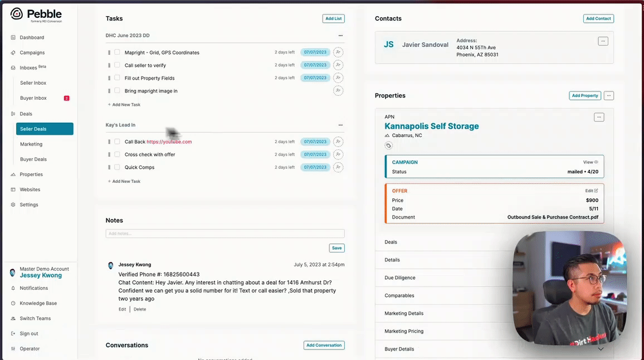The width and height of the screenshot is (644, 360).
Task: Open Javier Sandoval contact options menu
Action: point(603,41)
